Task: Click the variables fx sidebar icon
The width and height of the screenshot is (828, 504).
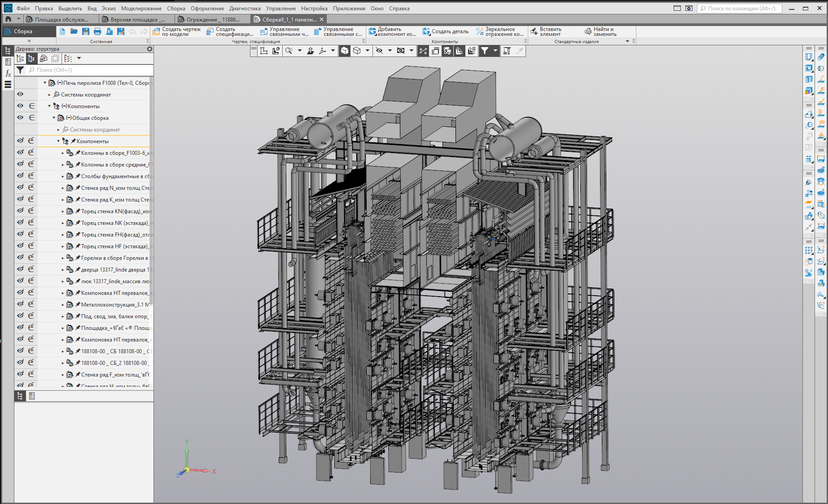Action: tap(8, 73)
